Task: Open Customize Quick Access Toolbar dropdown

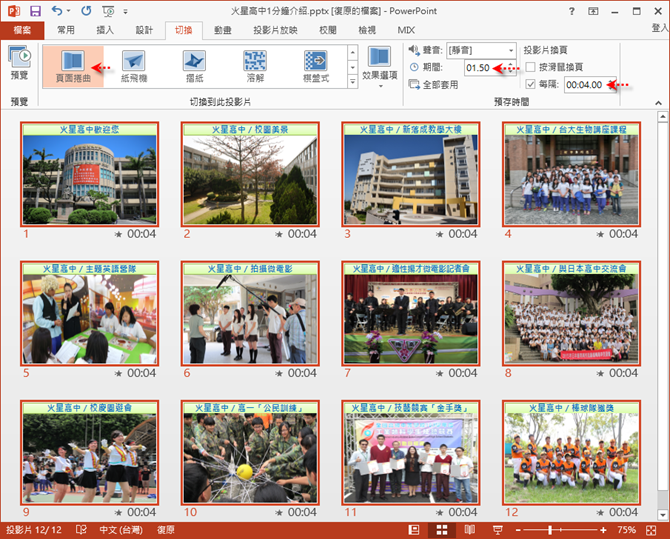Action: 125,12
